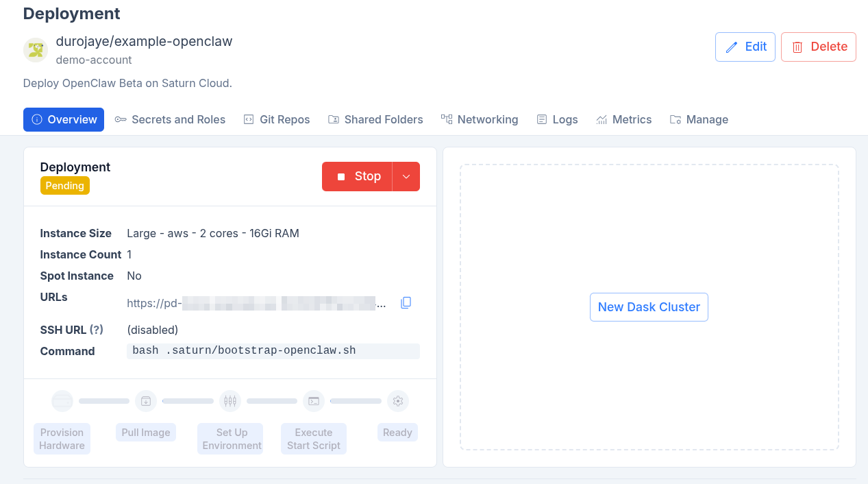Click the Ready step label

click(x=397, y=433)
